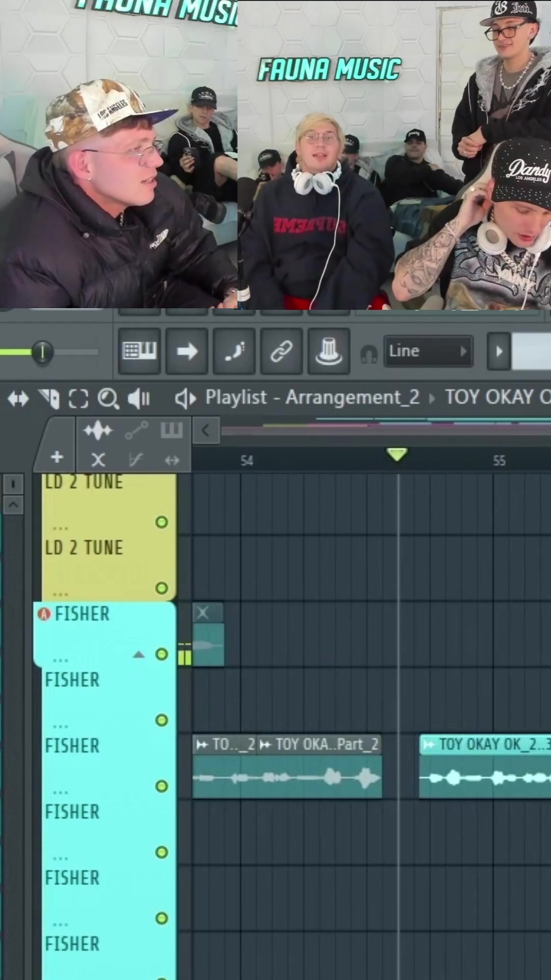Select the TOY OKA..Part_2 audio clip
This screenshot has height=980, width=551.
coord(319,766)
